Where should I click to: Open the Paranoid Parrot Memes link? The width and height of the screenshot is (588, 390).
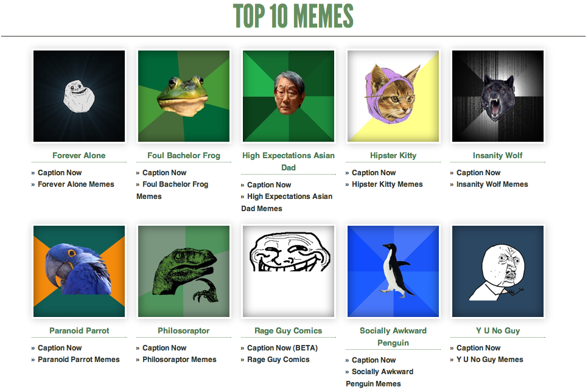point(79,359)
